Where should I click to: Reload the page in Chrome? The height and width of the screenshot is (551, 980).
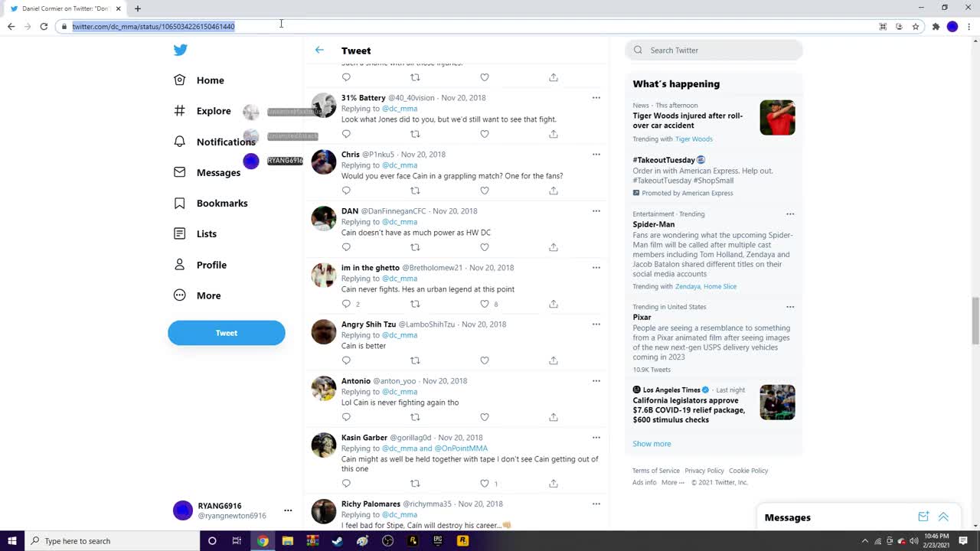(44, 26)
